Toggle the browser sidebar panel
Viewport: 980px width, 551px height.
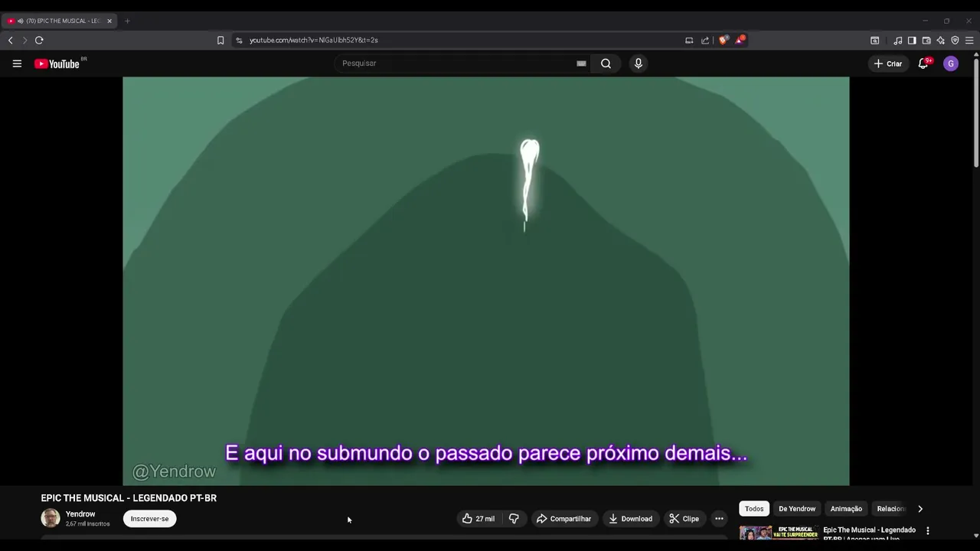[x=912, y=40]
